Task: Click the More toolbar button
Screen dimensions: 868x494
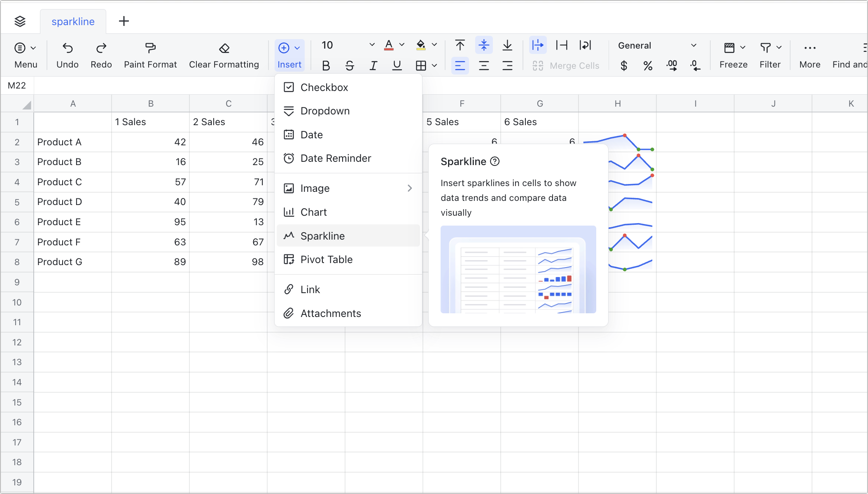Action: (810, 54)
